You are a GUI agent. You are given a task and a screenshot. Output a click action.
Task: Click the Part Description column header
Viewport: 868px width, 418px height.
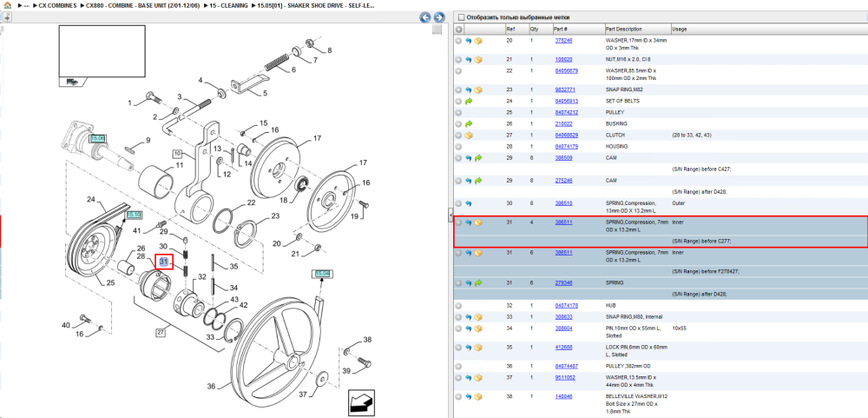coord(624,30)
